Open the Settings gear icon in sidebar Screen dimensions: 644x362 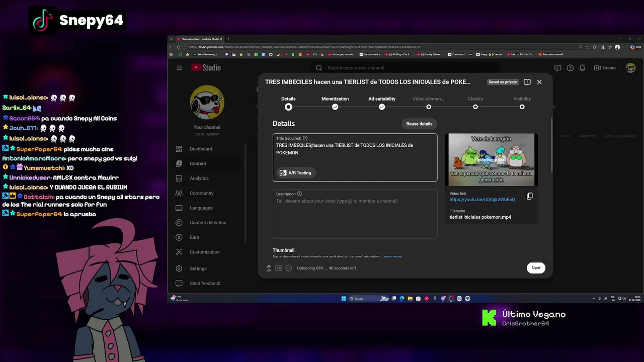(179, 268)
